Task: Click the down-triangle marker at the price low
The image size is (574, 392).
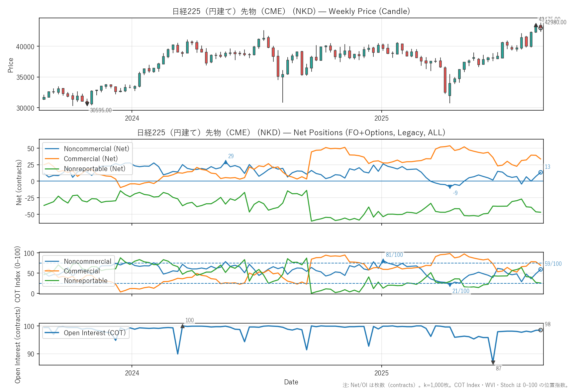Action: [x=87, y=104]
